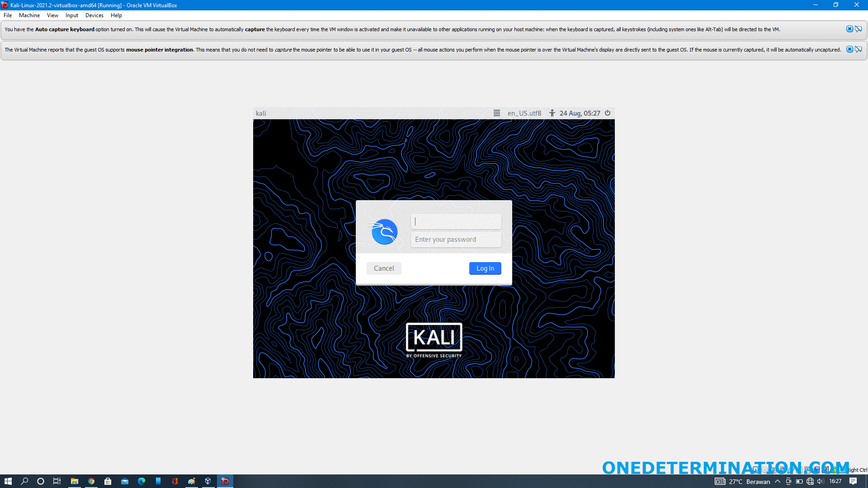This screenshot has height=488, width=868.
Task: Open the Devices menu in VirtualBox
Action: [x=94, y=15]
